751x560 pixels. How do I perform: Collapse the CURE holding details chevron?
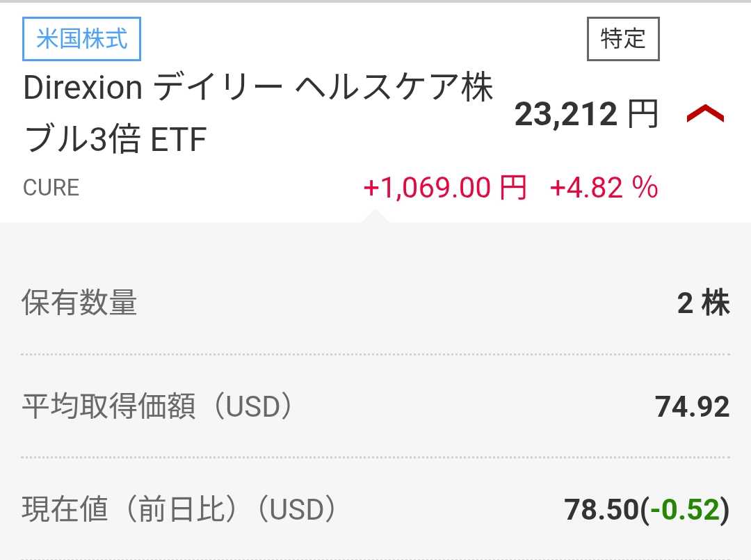pyautogui.click(x=704, y=115)
